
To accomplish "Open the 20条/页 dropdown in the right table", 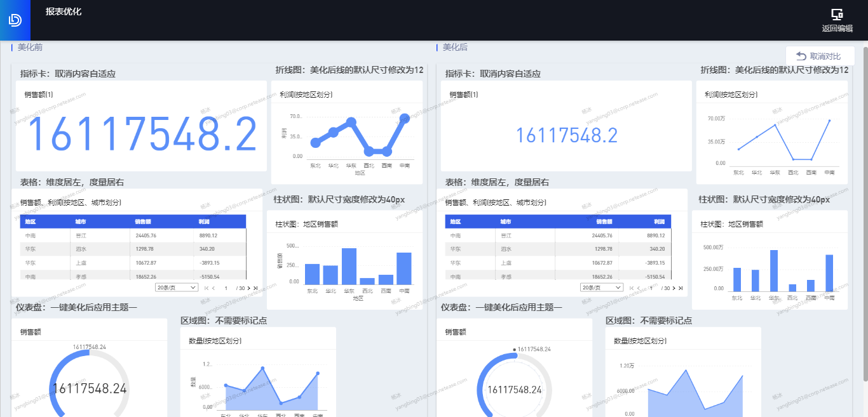I will pyautogui.click(x=601, y=288).
